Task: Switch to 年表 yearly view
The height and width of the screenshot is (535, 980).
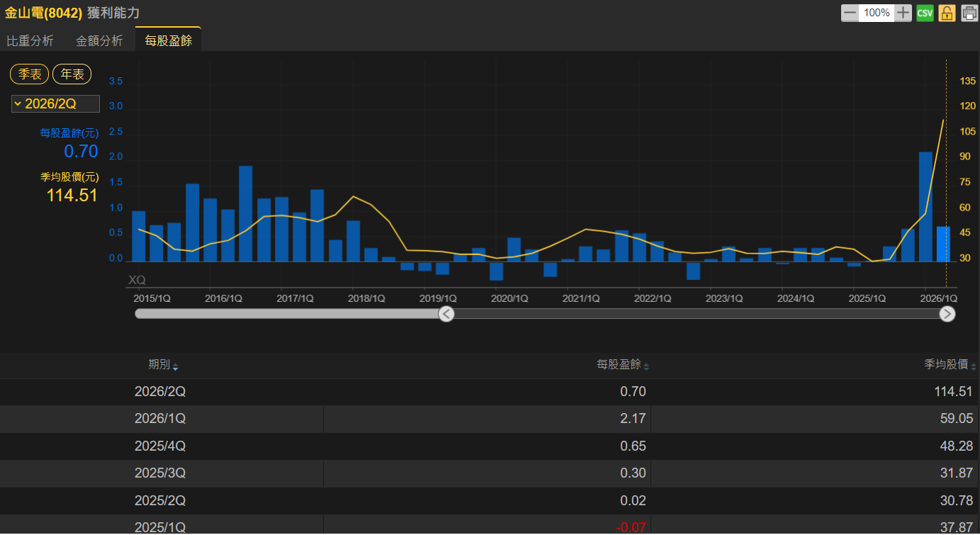Action: tap(72, 74)
